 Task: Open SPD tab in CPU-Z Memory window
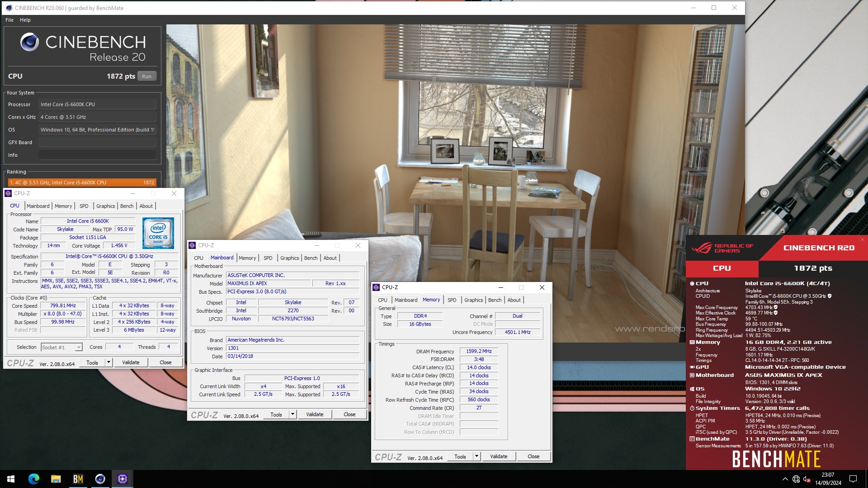click(x=452, y=300)
